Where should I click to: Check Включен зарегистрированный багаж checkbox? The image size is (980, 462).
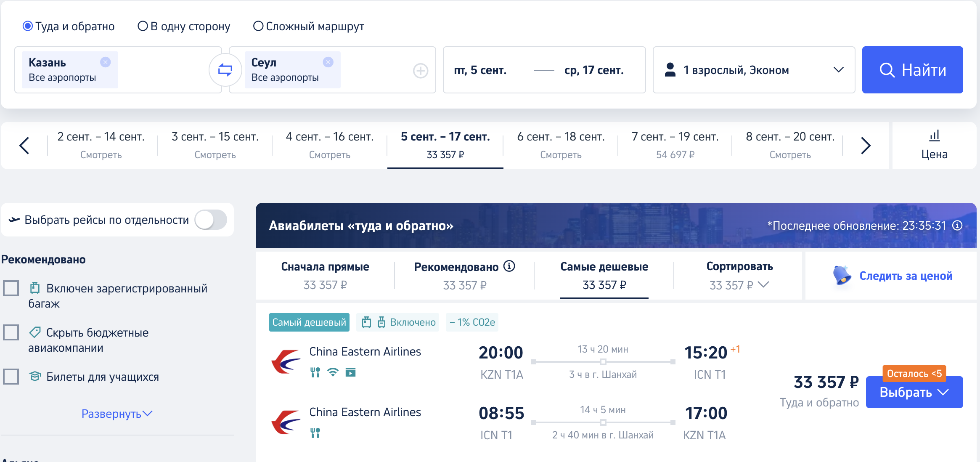[11, 288]
